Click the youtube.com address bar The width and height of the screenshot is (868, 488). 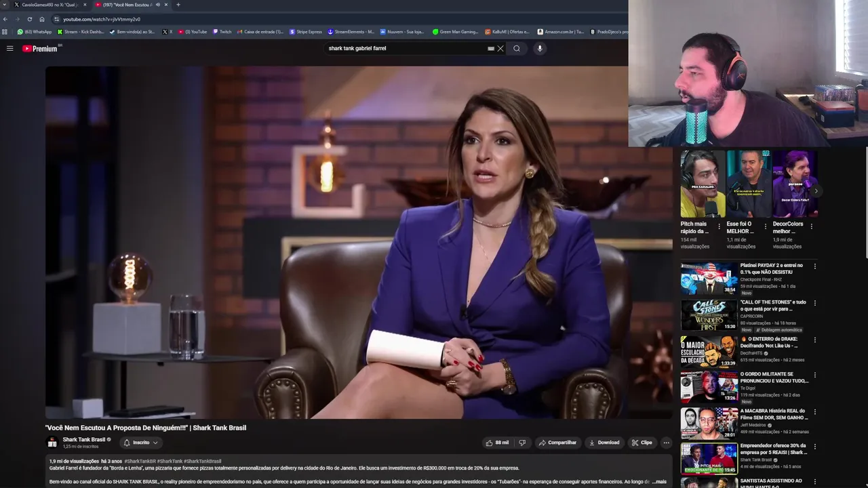click(339, 19)
